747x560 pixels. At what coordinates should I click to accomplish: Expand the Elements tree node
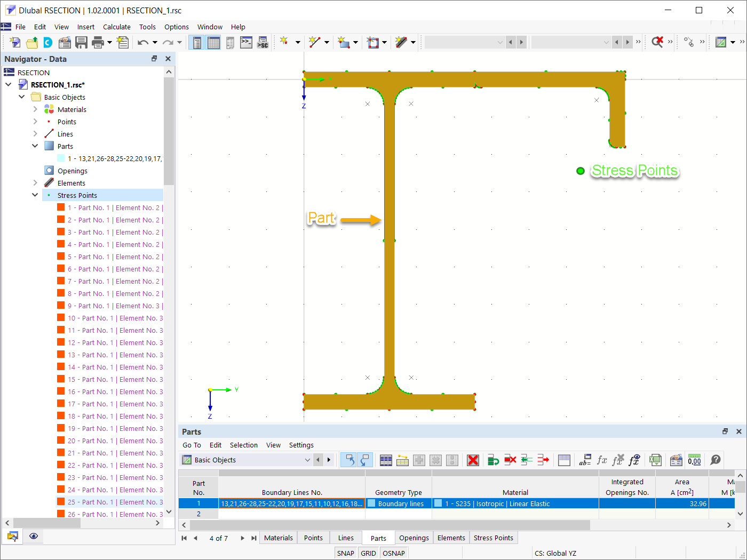(35, 183)
